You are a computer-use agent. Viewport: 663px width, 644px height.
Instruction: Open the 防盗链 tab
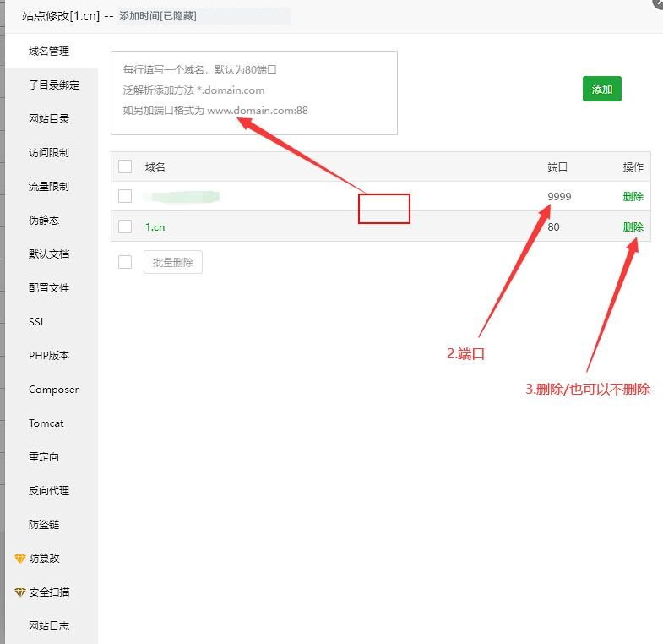point(52,525)
